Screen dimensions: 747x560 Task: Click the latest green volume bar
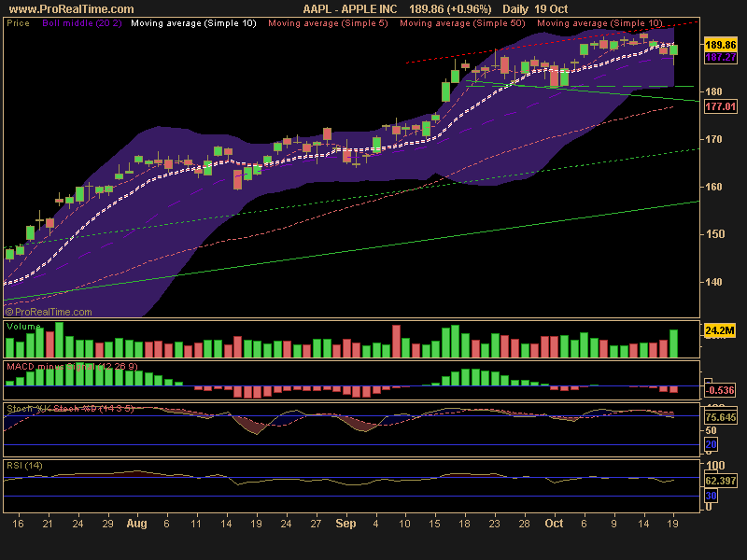673,343
